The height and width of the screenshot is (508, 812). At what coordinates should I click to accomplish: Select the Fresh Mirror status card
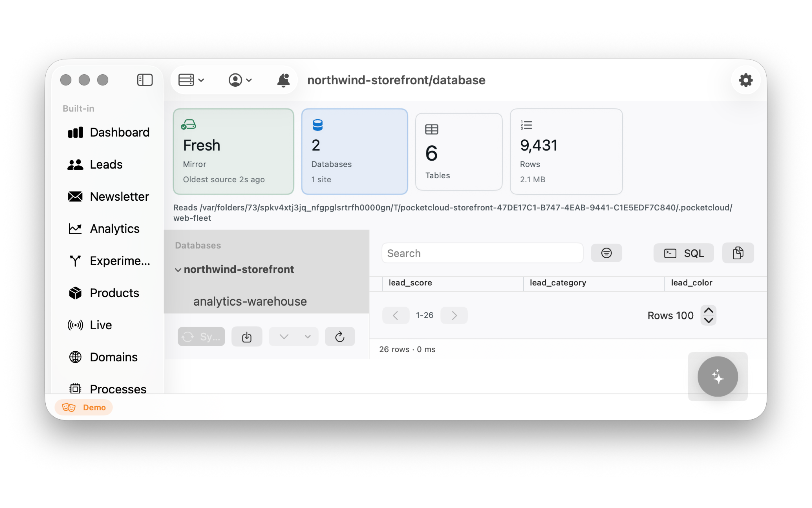pos(233,152)
